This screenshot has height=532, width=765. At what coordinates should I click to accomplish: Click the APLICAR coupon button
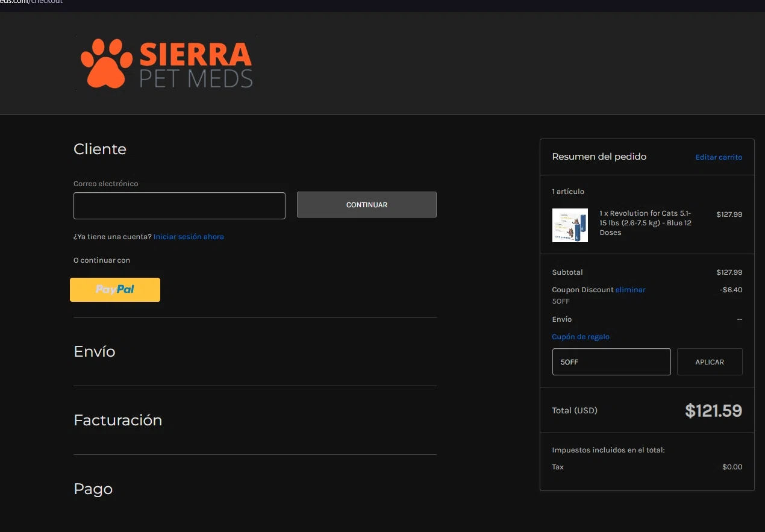710,362
